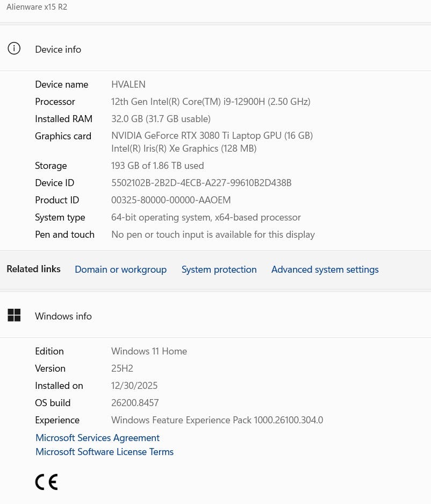
Task: Open Microsoft Software License Terms link
Action: coord(104,452)
